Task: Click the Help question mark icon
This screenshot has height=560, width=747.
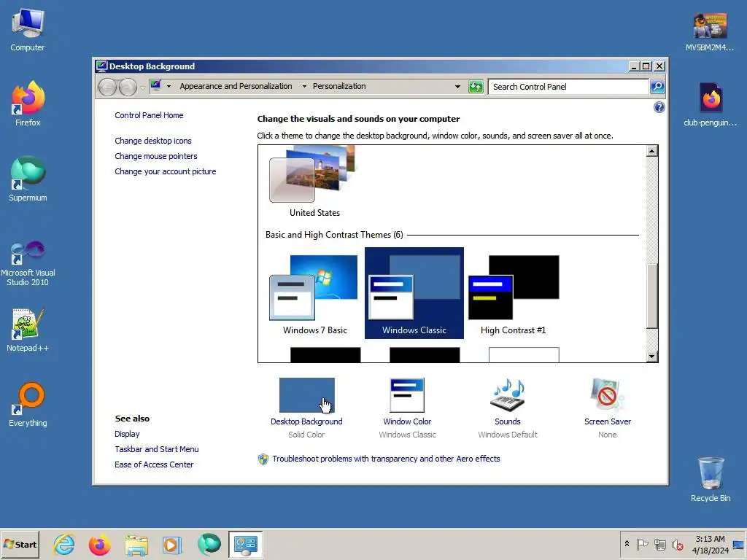Action: (x=659, y=107)
